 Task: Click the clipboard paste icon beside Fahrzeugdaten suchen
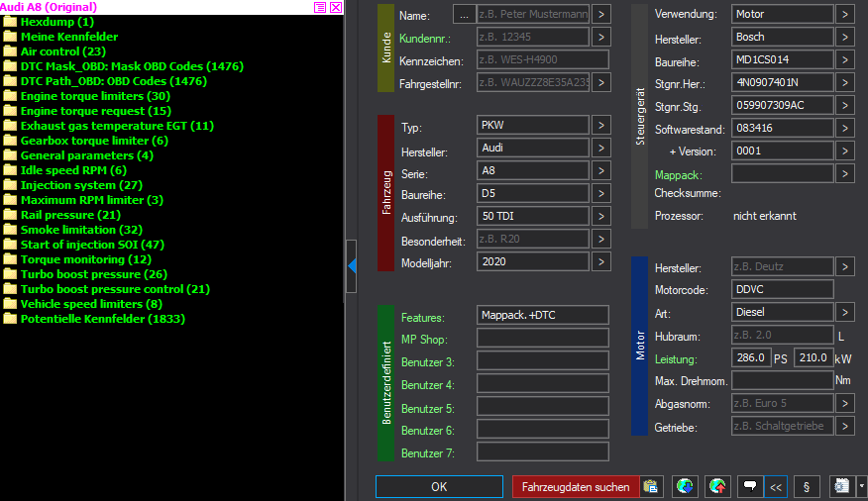651,486
